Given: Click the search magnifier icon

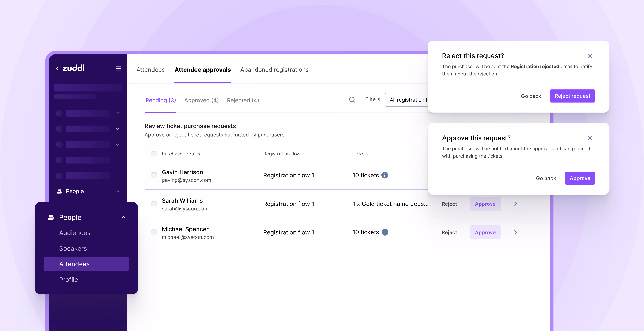Looking at the screenshot, I should click(352, 100).
